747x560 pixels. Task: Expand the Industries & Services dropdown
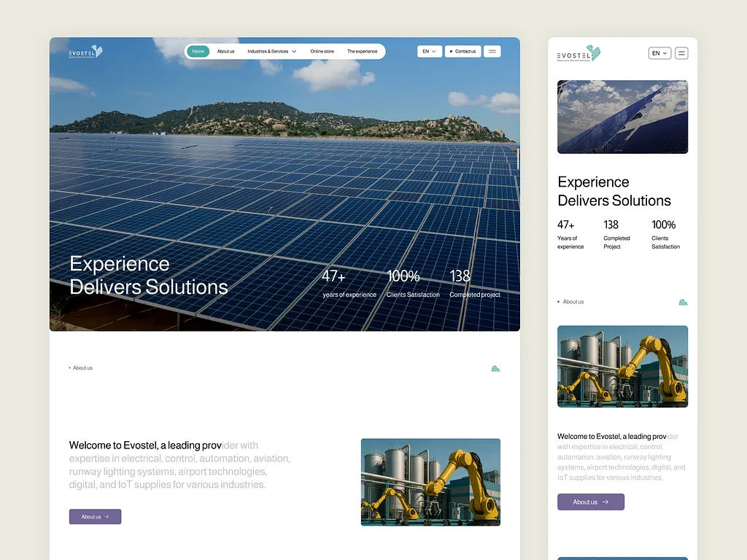pos(272,52)
